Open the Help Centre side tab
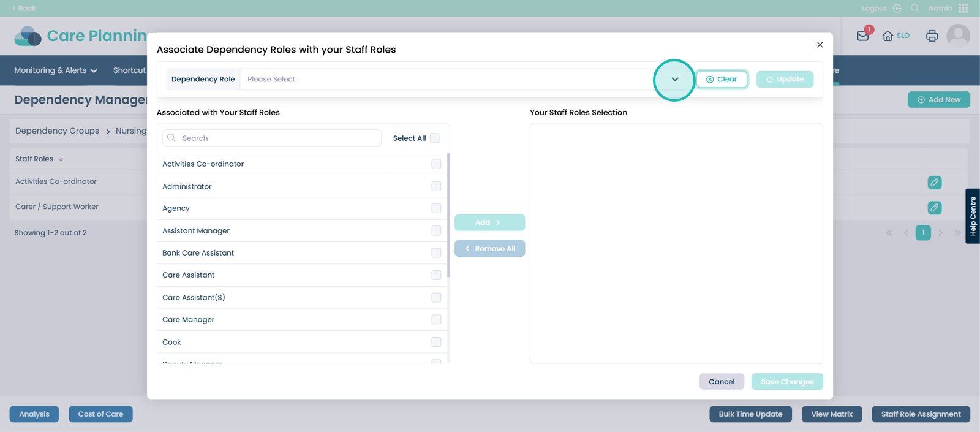The image size is (980, 432). pos(973,216)
